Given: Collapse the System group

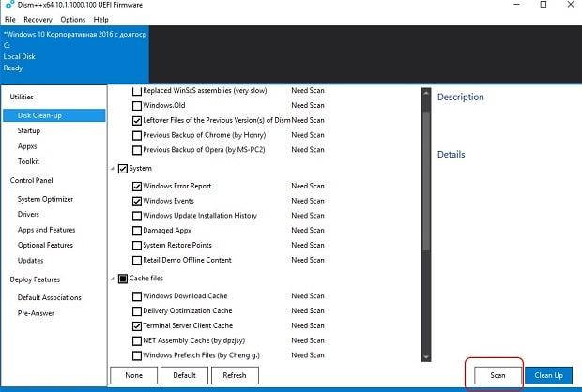Looking at the screenshot, I should (x=113, y=169).
